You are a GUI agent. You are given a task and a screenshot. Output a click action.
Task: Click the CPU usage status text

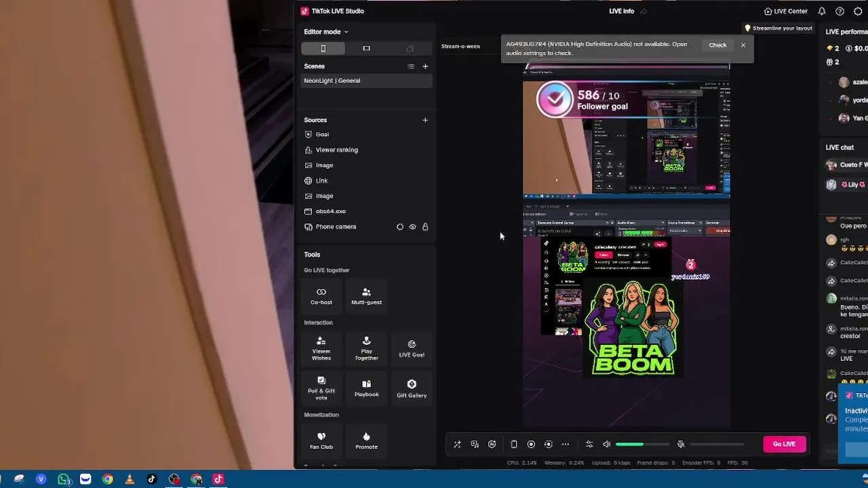(521, 463)
